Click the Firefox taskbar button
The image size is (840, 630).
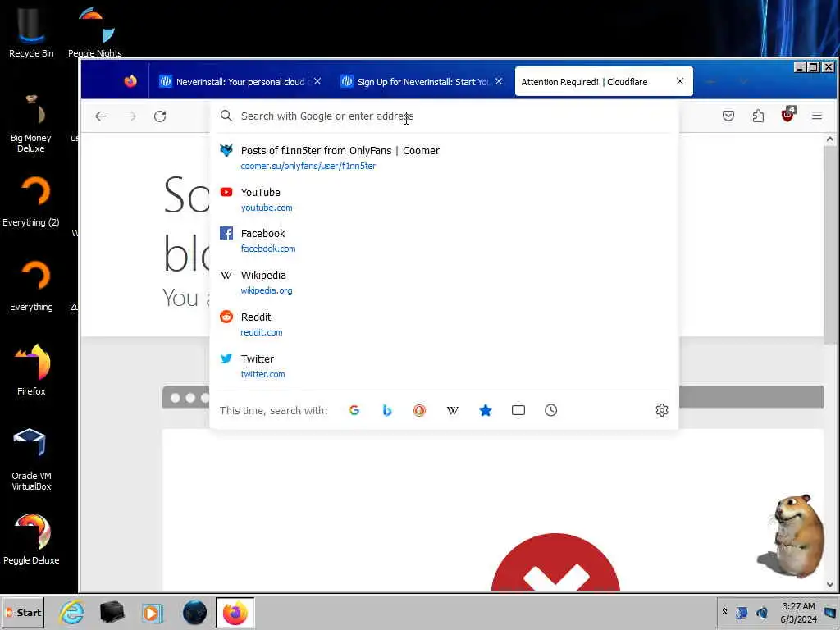point(235,612)
